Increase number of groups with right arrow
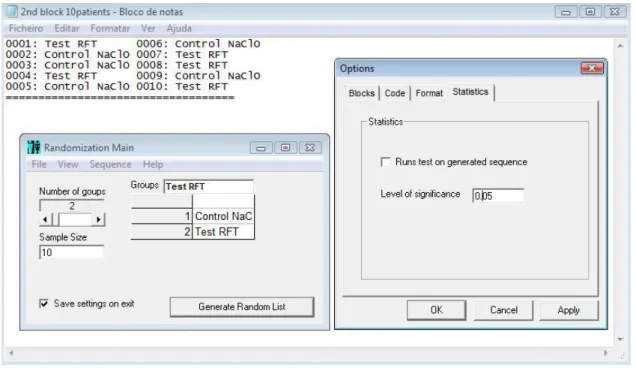 [98, 220]
